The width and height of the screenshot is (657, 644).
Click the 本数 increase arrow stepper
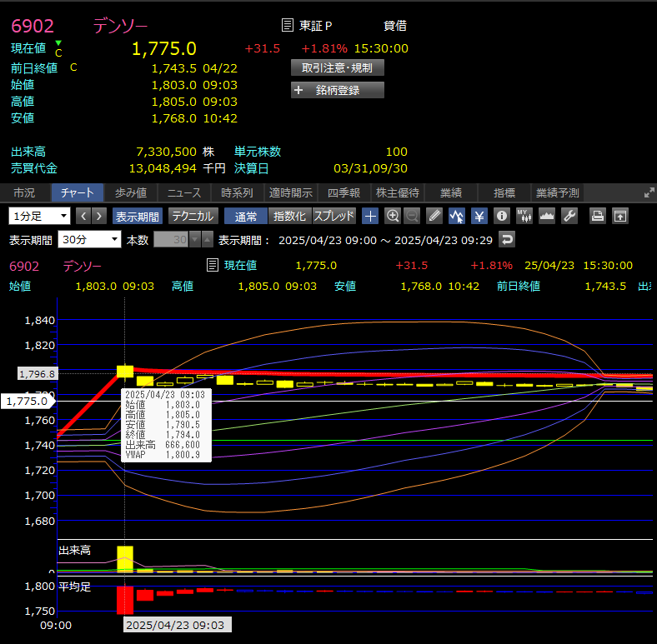[x=207, y=239]
